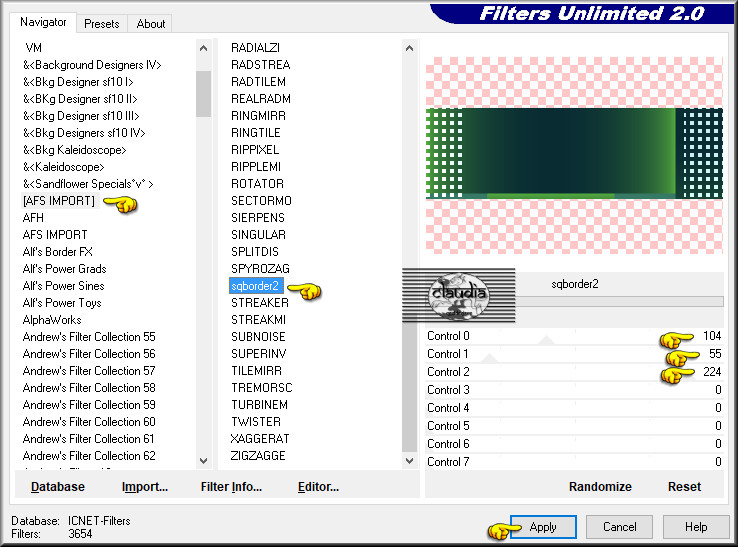Click the Import... button
The height and width of the screenshot is (547, 738).
(x=145, y=487)
